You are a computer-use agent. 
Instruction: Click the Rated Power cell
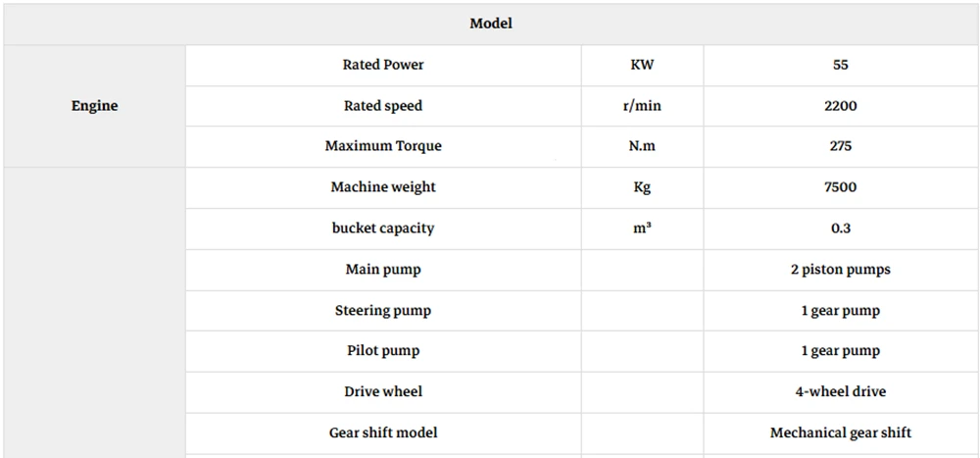tap(383, 65)
